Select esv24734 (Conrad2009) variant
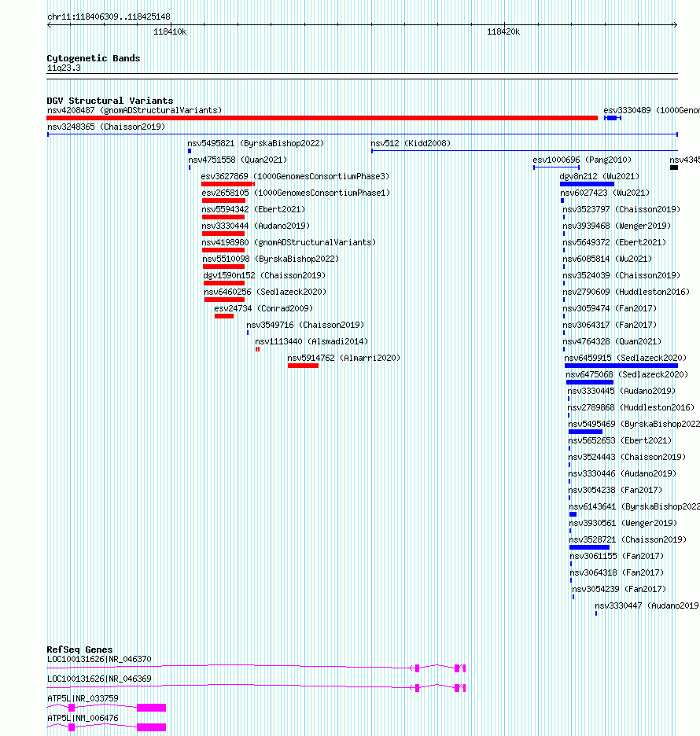700x736 pixels. point(263,308)
